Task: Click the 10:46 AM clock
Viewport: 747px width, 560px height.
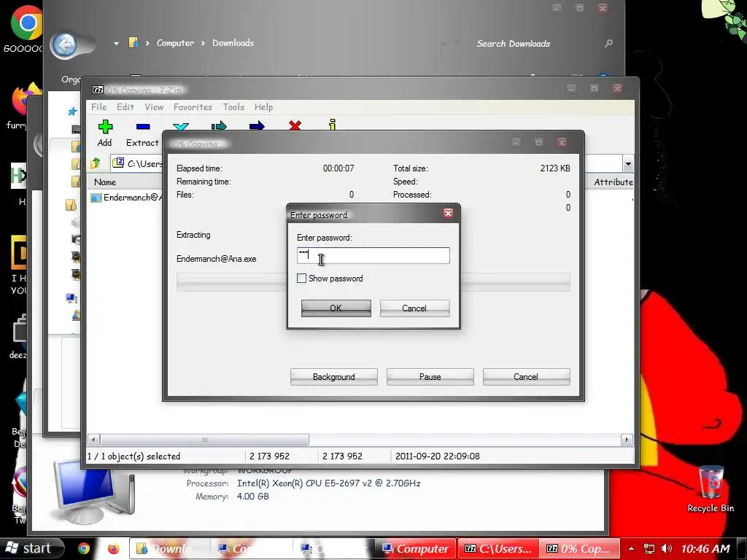Action: 705,548
